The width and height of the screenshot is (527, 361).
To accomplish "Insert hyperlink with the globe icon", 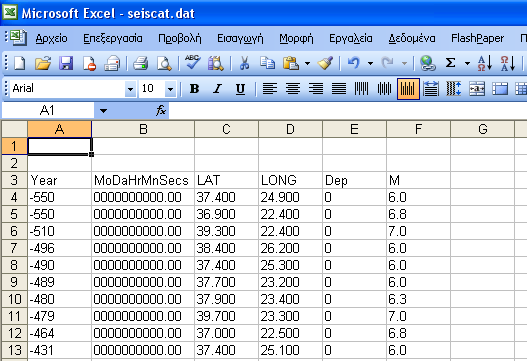I will [427, 63].
